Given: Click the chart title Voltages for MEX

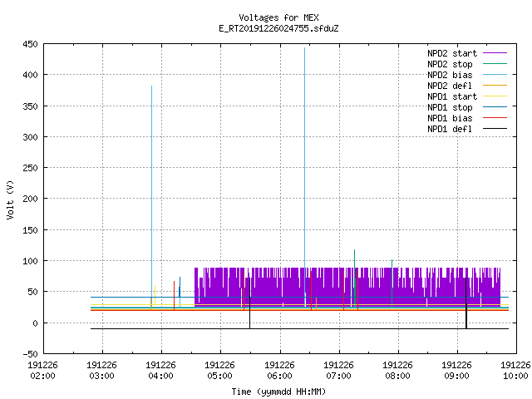Looking at the screenshot, I should (278, 17).
